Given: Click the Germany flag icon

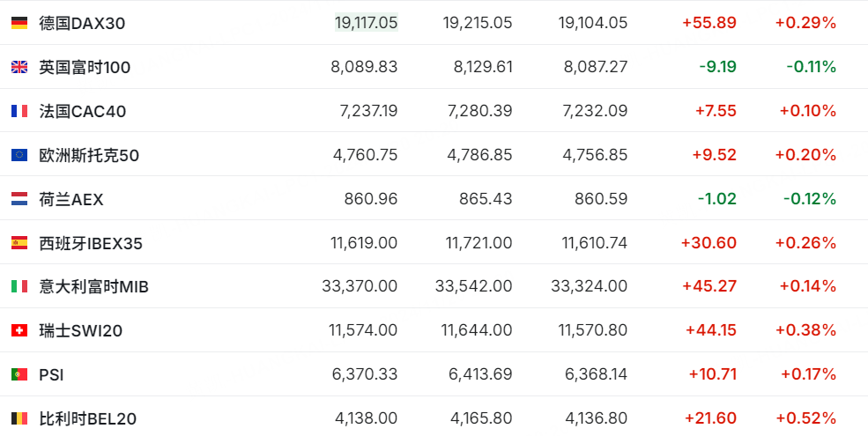Looking at the screenshot, I should click(x=19, y=23).
